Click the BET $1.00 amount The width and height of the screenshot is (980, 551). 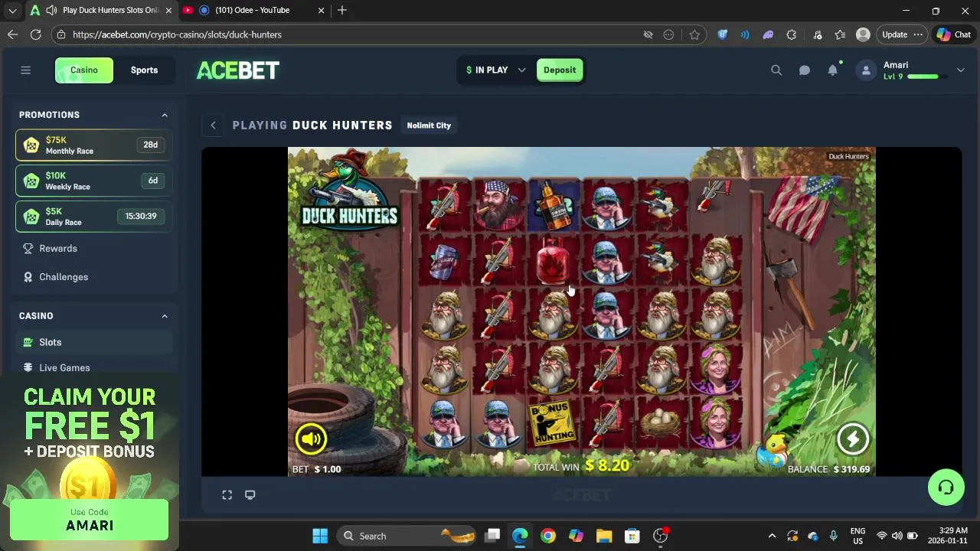316,469
